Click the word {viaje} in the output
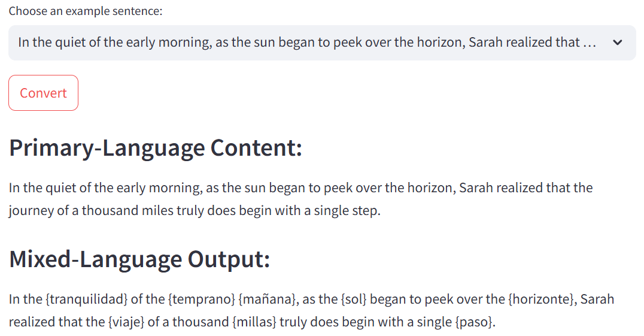This screenshot has width=644, height=336. click(x=126, y=322)
